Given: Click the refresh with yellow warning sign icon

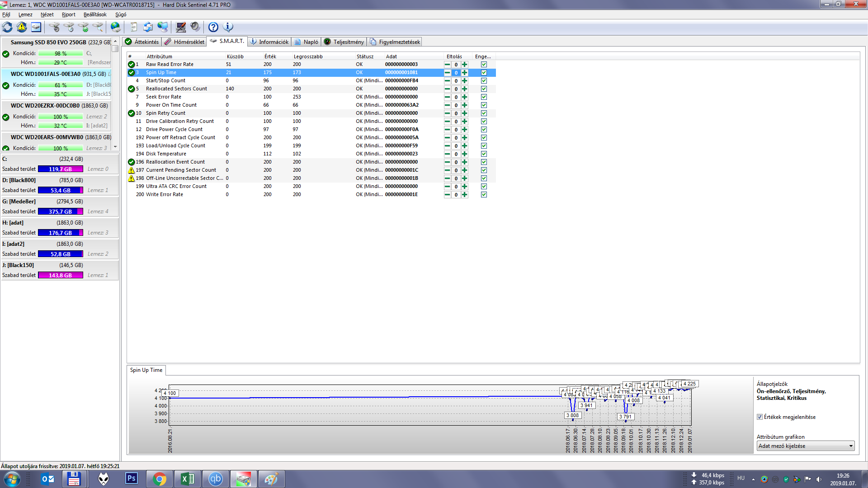Looking at the screenshot, I should pos(22,27).
